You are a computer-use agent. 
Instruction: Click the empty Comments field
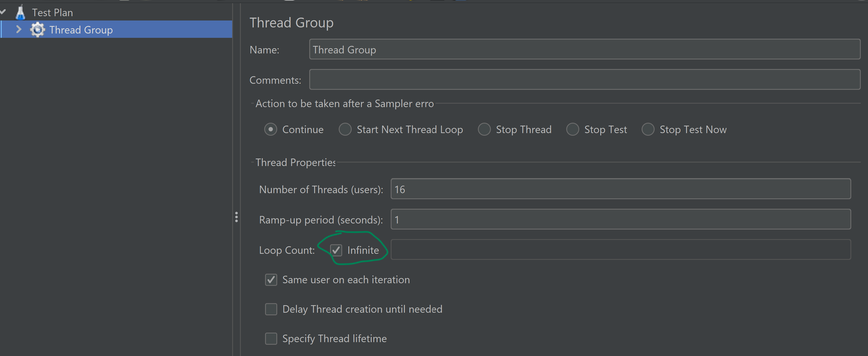point(584,80)
